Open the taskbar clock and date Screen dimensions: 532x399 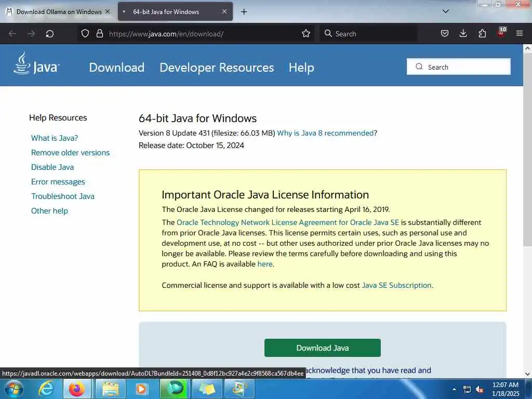(x=506, y=389)
